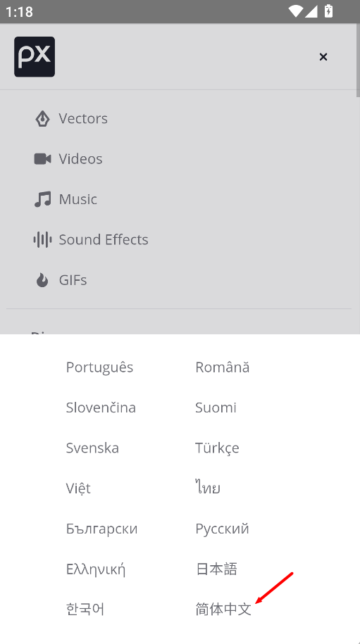Click the GIFs flame icon
The width and height of the screenshot is (360, 644).
pyautogui.click(x=42, y=280)
